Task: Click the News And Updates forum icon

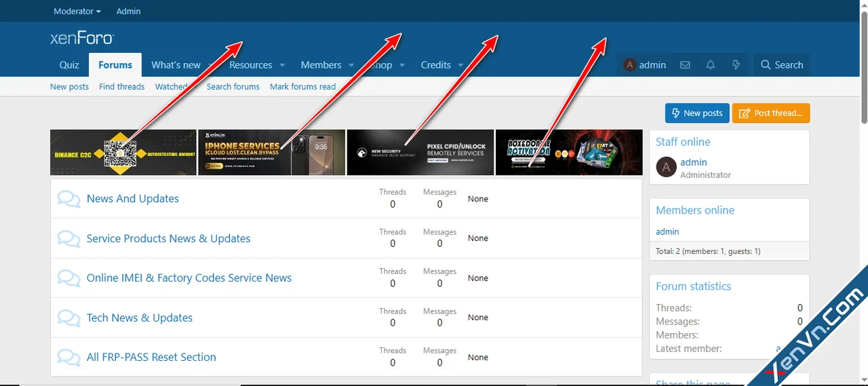Action: 68,199
